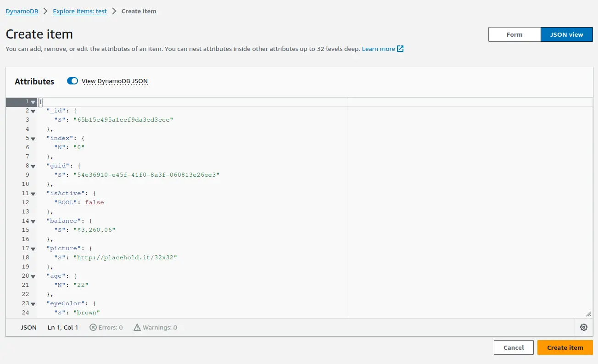The width and height of the screenshot is (598, 364).
Task: Collapse the guid attribute block
Action: coord(32,166)
